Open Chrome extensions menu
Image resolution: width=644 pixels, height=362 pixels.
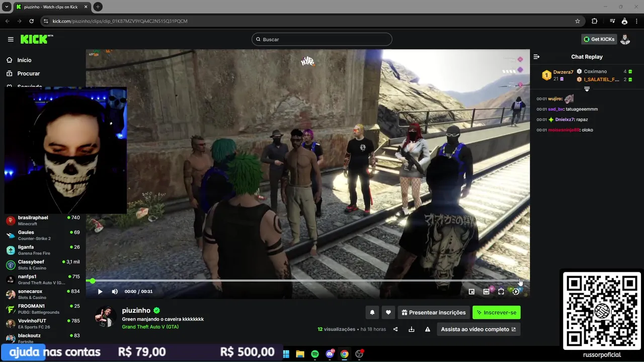coord(595,21)
